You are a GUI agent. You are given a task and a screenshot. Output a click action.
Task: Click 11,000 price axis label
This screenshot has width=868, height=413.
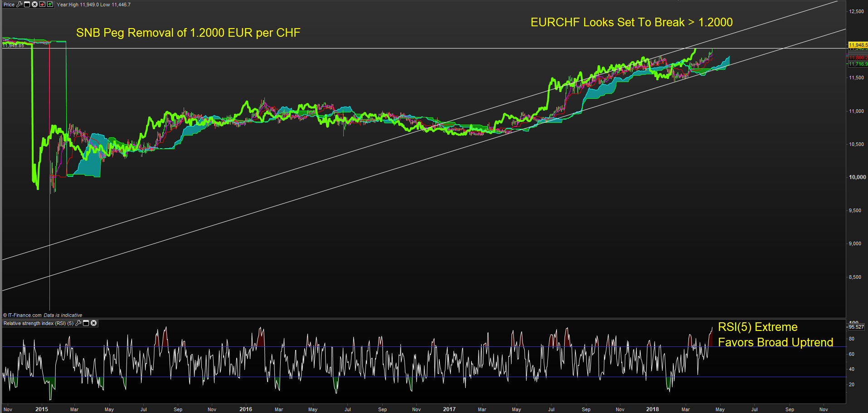pos(856,111)
